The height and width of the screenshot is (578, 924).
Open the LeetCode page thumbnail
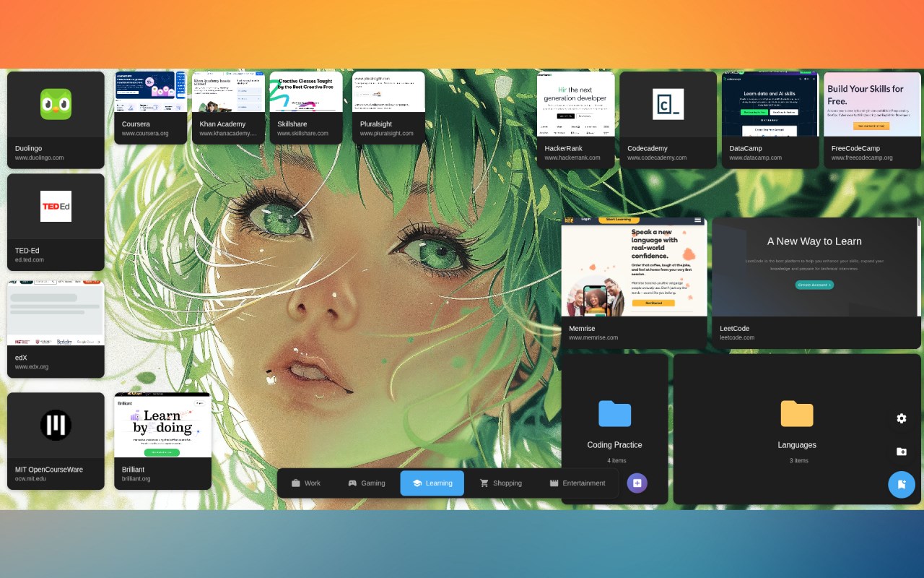click(x=816, y=267)
